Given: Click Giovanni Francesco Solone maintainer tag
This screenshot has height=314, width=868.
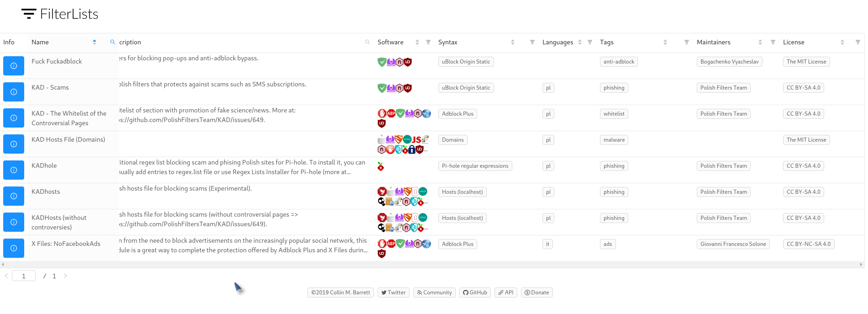Looking at the screenshot, I should tap(733, 244).
